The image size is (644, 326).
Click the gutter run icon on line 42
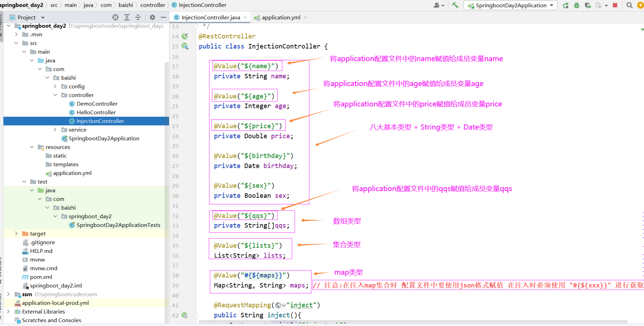(x=185, y=315)
